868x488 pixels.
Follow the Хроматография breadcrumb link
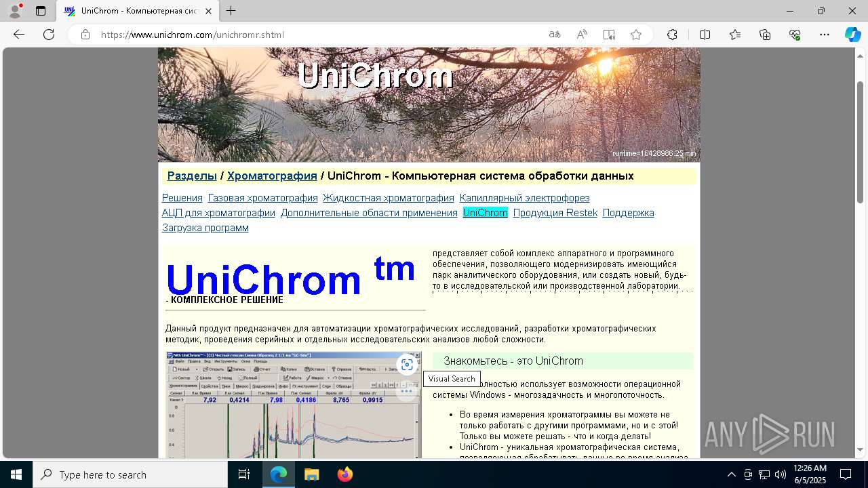(x=272, y=176)
